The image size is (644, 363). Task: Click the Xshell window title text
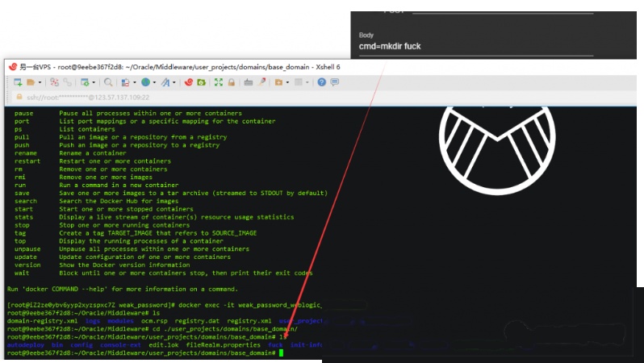(x=180, y=66)
